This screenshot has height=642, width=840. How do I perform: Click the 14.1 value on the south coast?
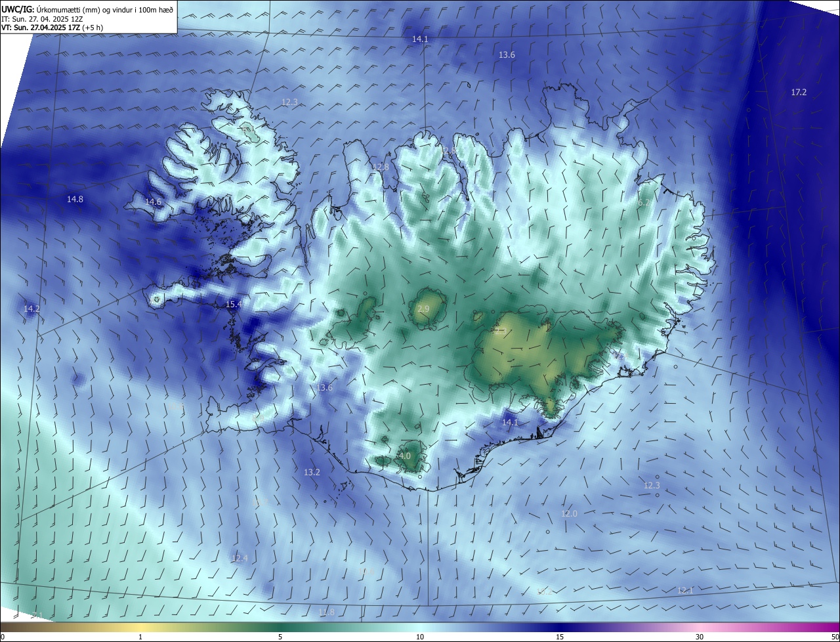[510, 423]
